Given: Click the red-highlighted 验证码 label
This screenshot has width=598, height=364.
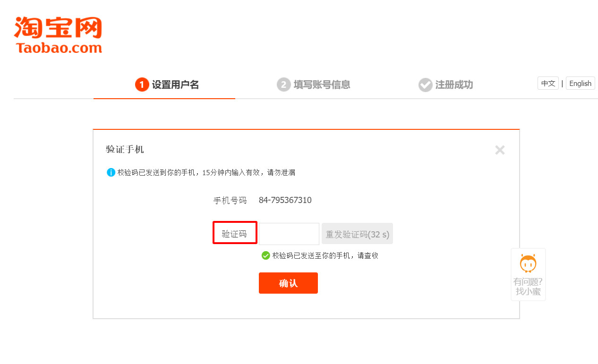Looking at the screenshot, I should [x=235, y=232].
